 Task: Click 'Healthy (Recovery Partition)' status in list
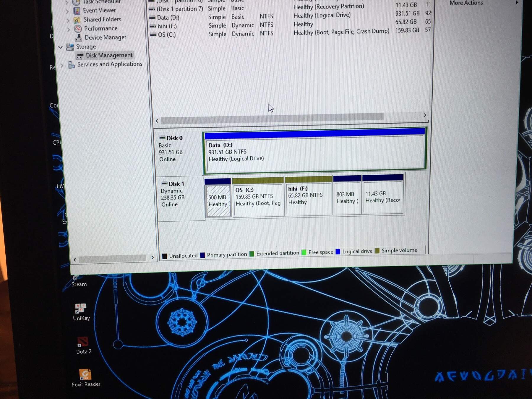[329, 7]
